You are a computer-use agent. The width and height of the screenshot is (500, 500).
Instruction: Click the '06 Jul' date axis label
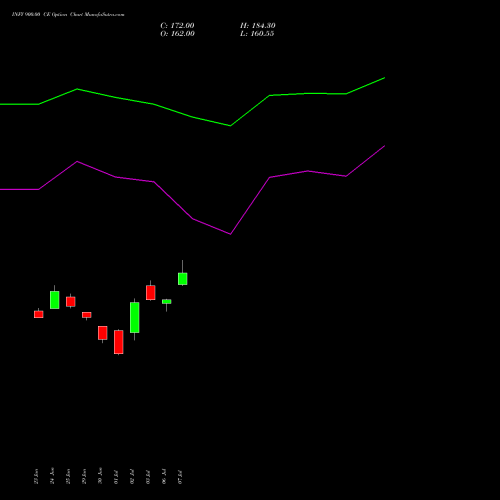(164, 477)
